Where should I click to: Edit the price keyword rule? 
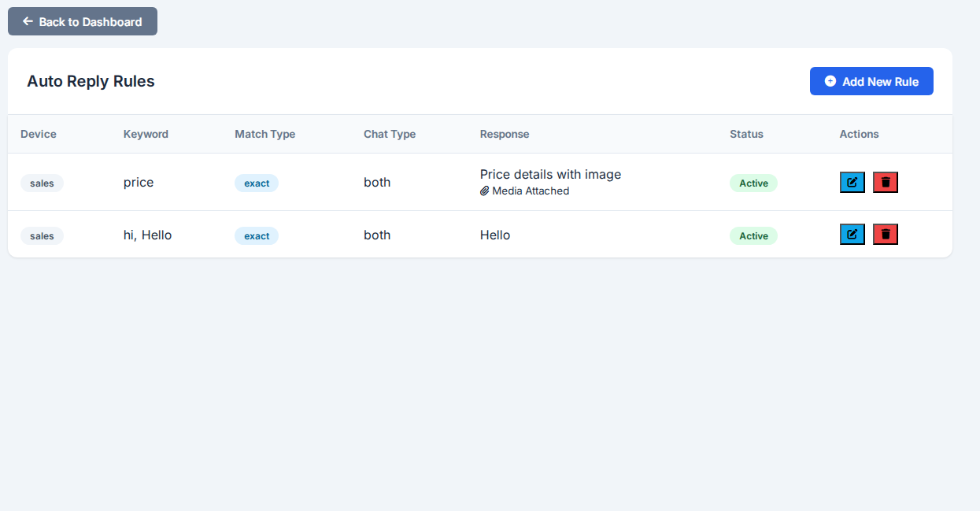point(852,183)
